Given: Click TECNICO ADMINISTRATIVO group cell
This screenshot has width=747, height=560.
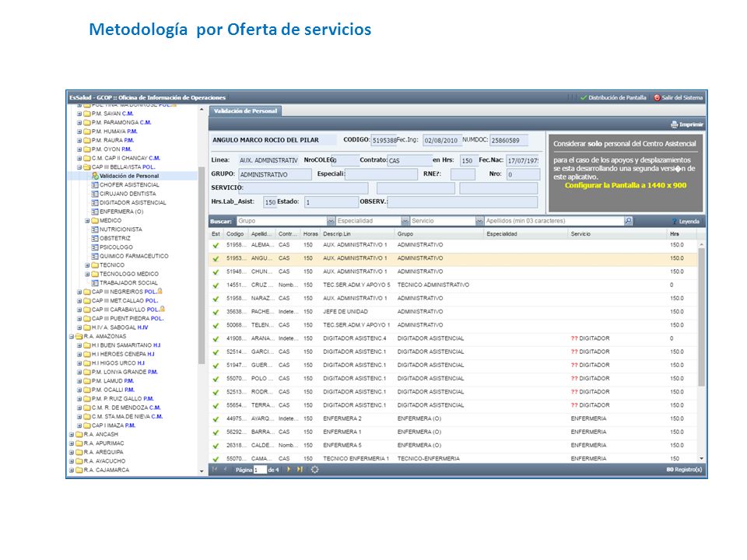Looking at the screenshot, I should pyautogui.click(x=433, y=285).
